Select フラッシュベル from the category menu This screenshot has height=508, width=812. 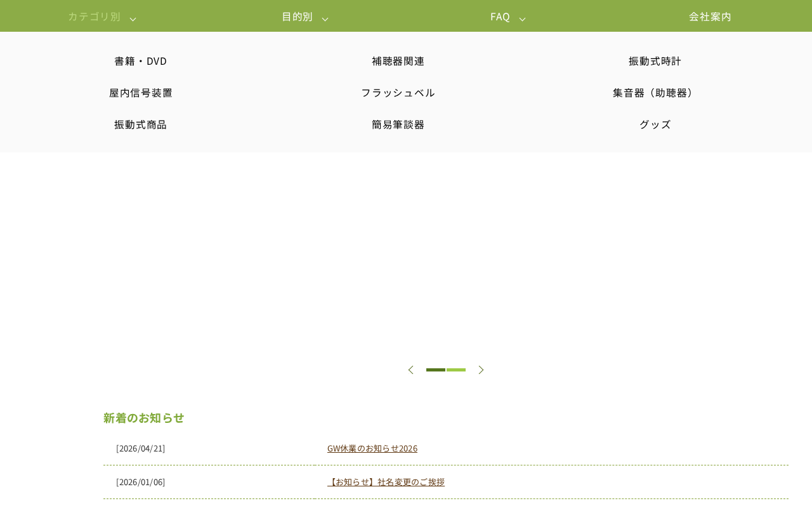coord(398,93)
